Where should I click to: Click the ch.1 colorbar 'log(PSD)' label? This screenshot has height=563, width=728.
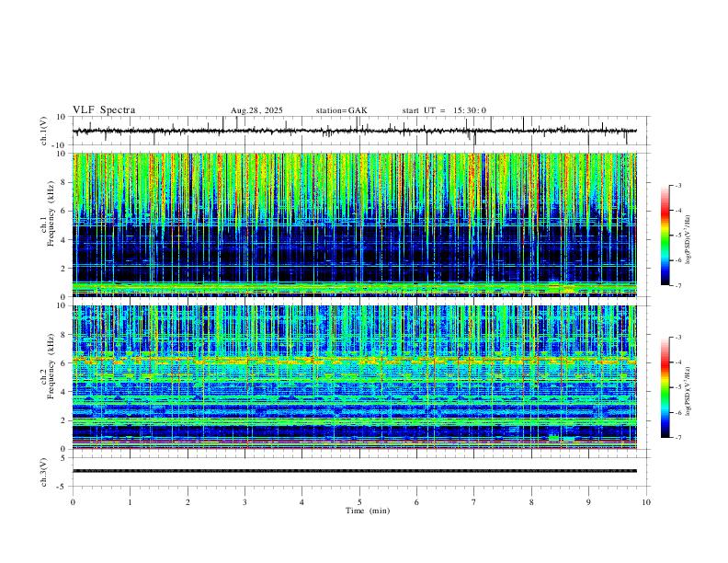click(x=688, y=240)
